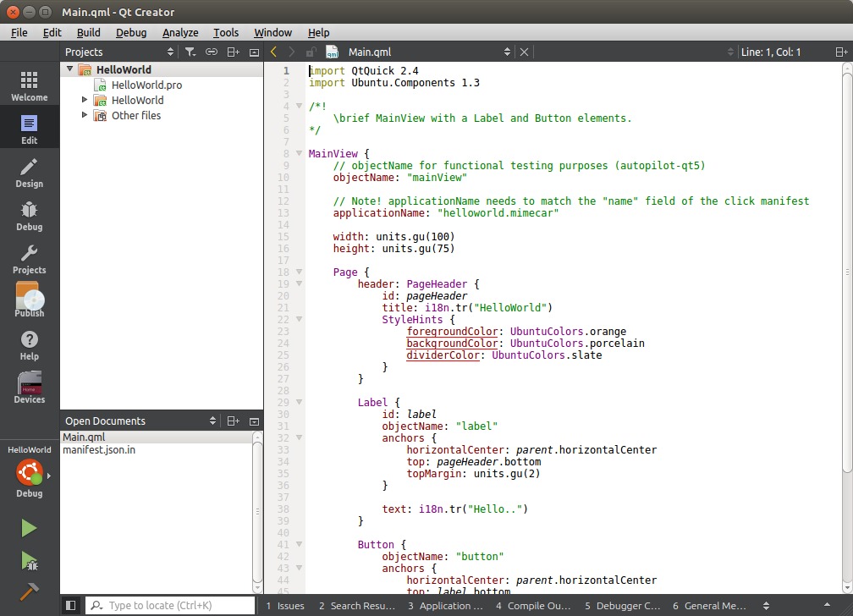Open the Design mode

click(30, 173)
